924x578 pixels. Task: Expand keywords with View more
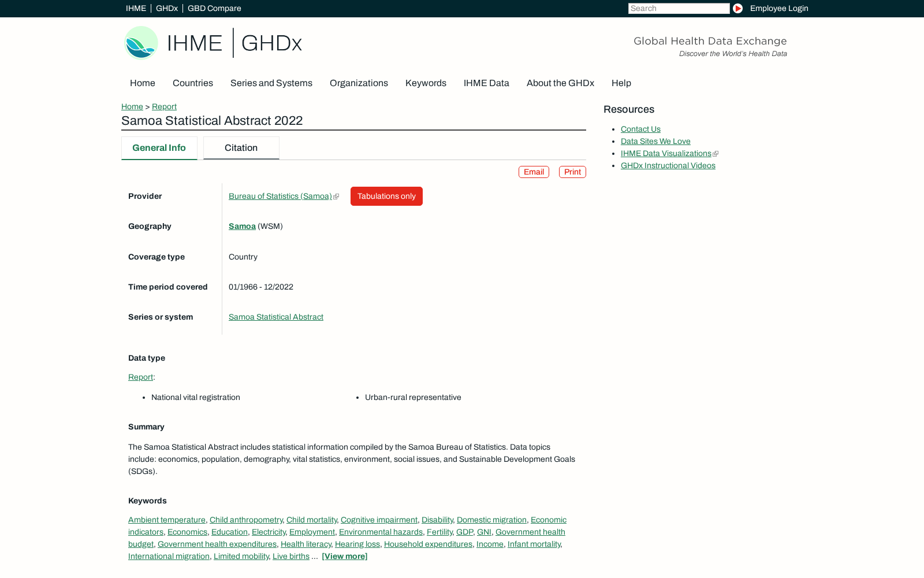[x=345, y=557]
